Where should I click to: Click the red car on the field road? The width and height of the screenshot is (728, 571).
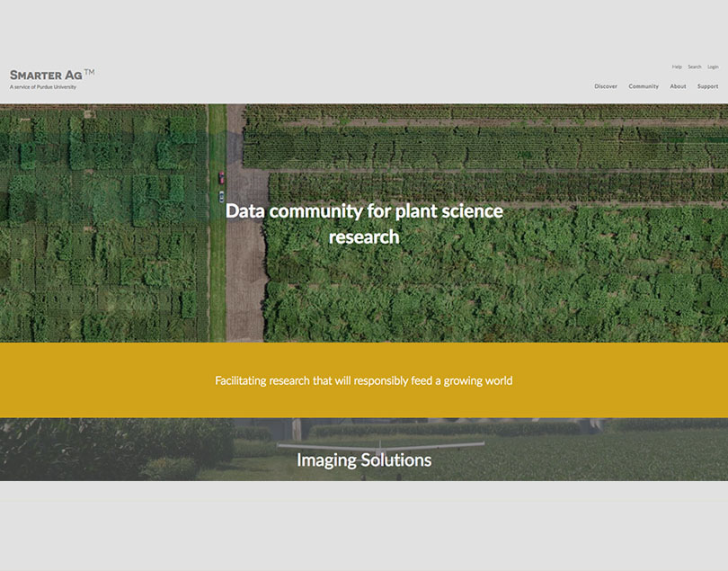222,178
